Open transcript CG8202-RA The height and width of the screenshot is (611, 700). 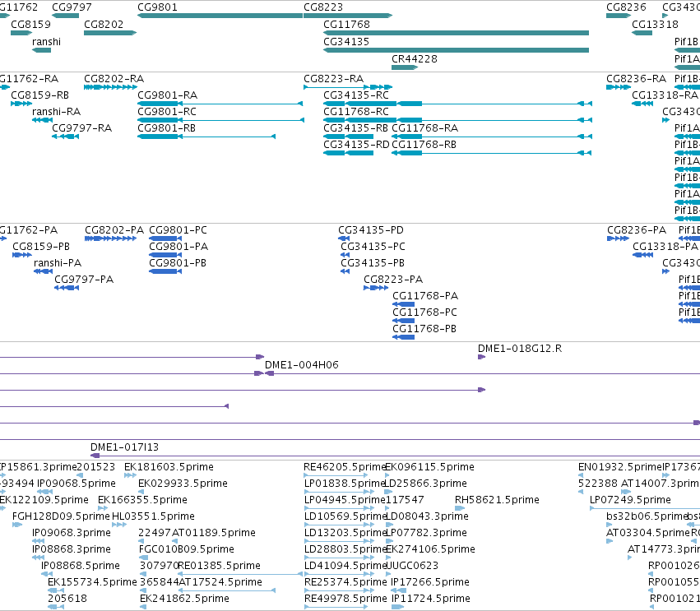(114, 79)
